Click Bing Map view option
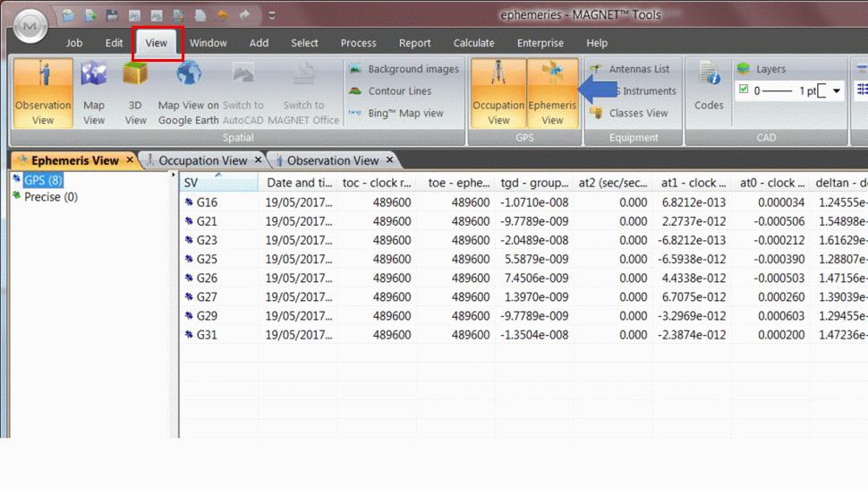 [396, 113]
